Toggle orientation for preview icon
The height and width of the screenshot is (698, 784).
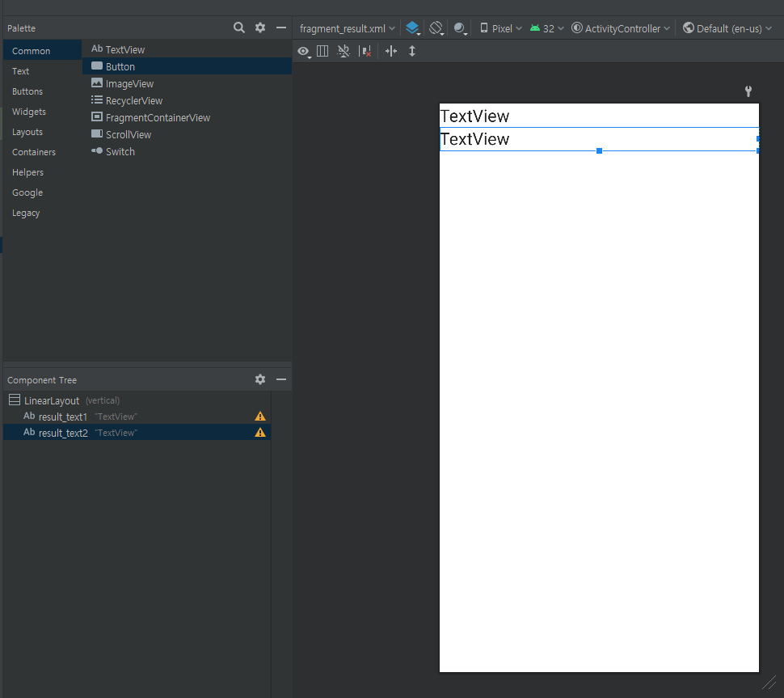(436, 28)
